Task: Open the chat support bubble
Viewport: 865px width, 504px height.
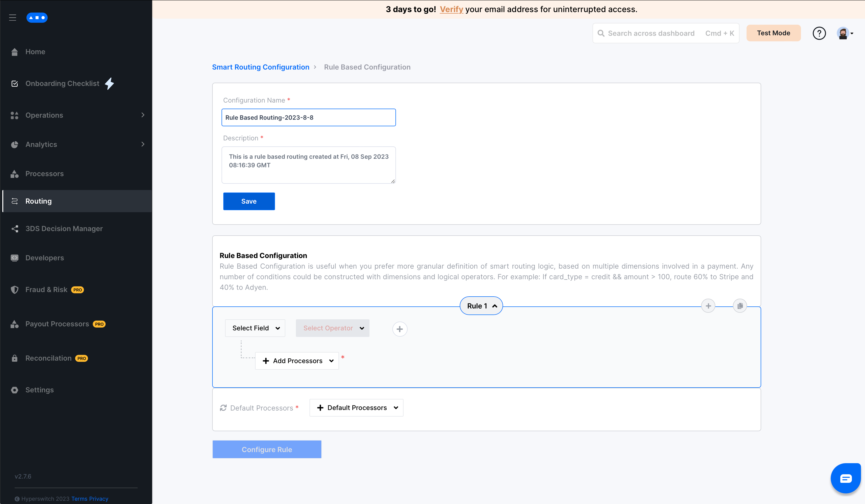Action: pyautogui.click(x=846, y=478)
